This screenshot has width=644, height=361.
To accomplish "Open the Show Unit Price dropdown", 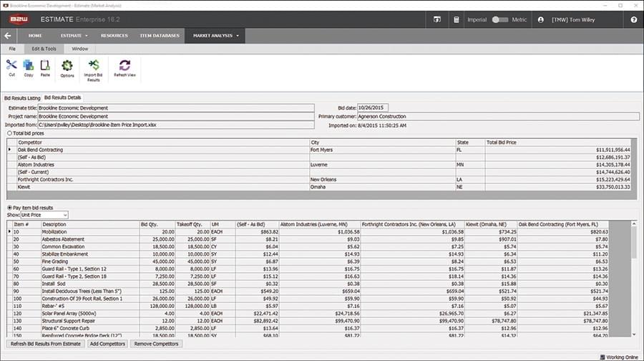I will pos(44,215).
